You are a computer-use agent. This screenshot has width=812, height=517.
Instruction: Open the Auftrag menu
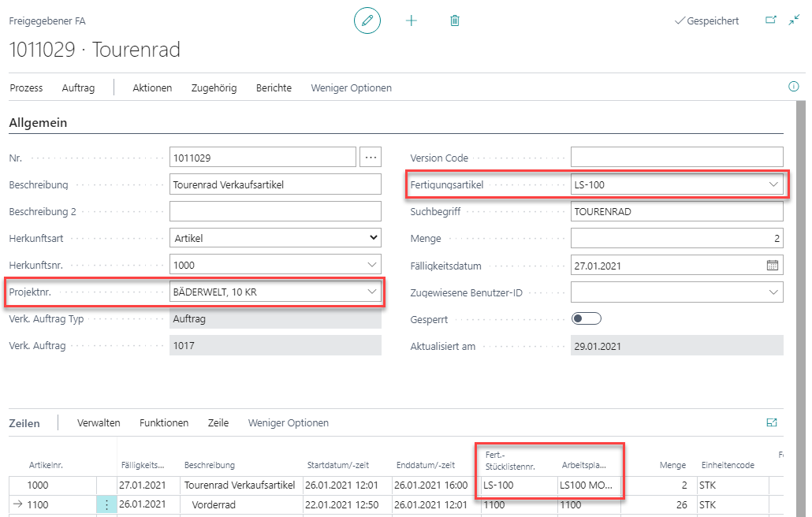tap(78, 88)
